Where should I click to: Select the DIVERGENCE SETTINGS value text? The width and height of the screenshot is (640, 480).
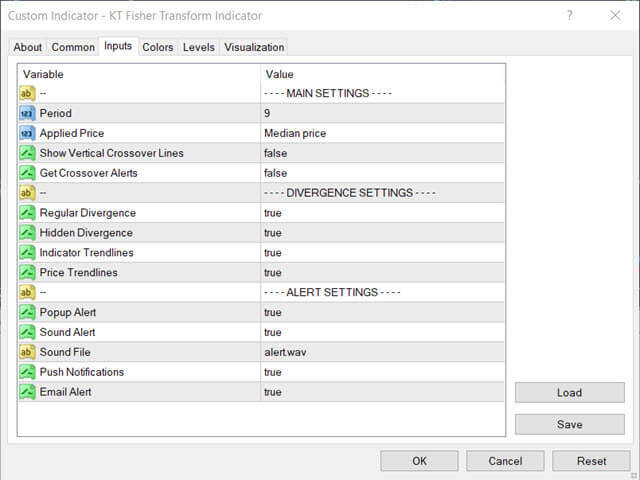350,193
